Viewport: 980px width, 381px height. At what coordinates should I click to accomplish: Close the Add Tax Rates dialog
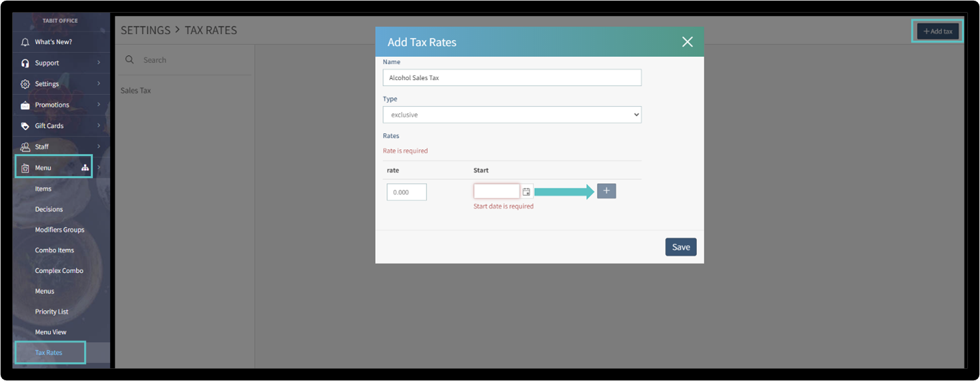[687, 42]
